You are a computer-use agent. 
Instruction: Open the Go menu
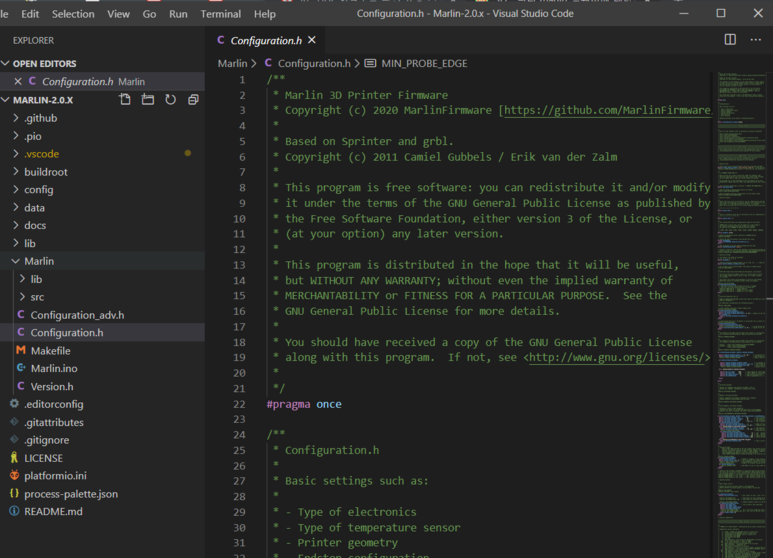point(149,14)
